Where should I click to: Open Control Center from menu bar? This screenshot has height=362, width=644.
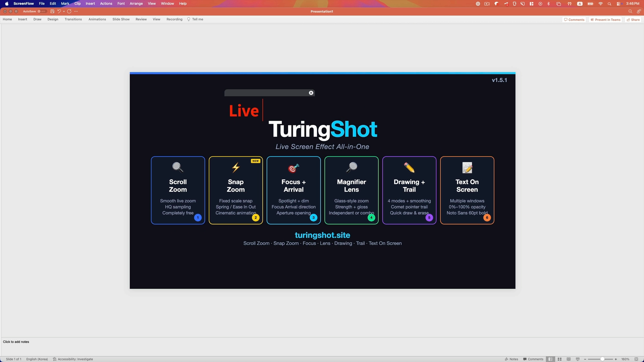[619, 4]
